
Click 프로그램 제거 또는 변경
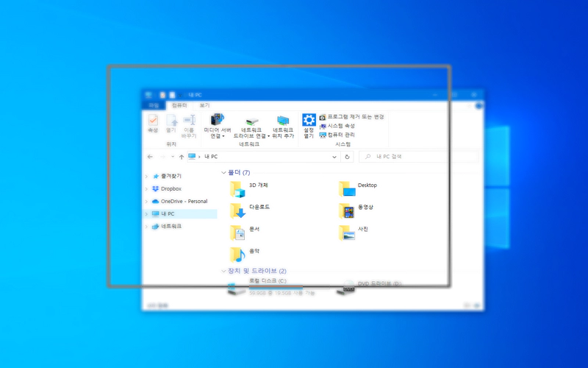click(351, 117)
